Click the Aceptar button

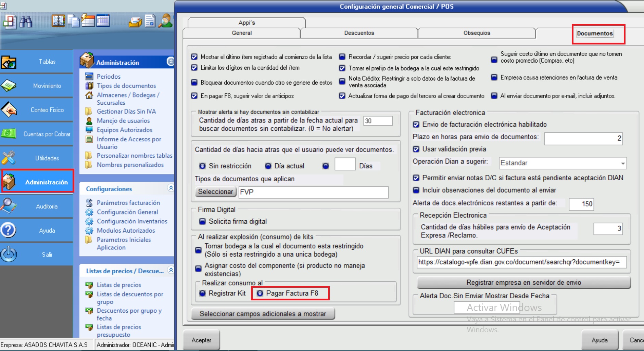pyautogui.click(x=201, y=340)
